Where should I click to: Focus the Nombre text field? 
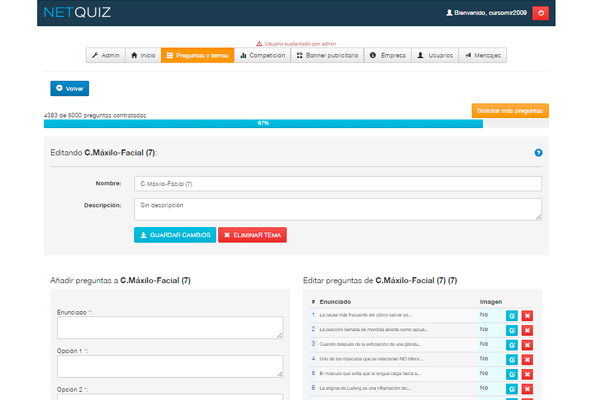pyautogui.click(x=337, y=184)
